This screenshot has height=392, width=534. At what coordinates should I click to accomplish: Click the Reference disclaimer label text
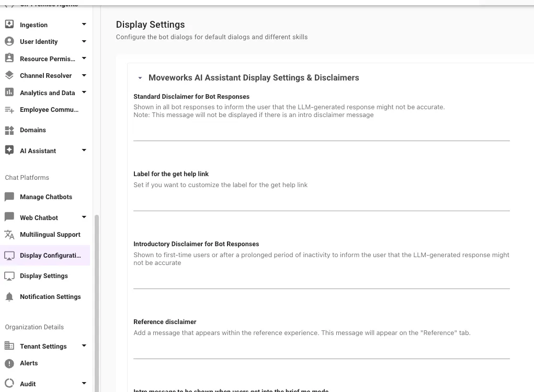165,322
